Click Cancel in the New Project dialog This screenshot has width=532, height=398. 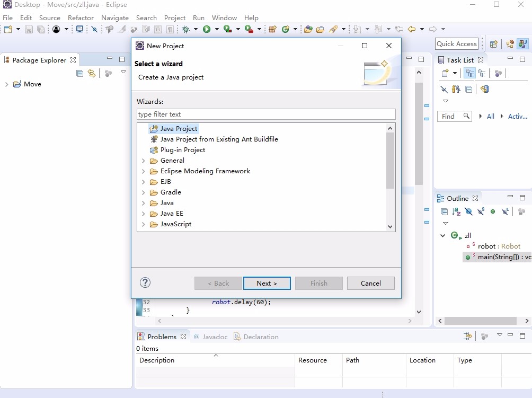click(x=370, y=284)
